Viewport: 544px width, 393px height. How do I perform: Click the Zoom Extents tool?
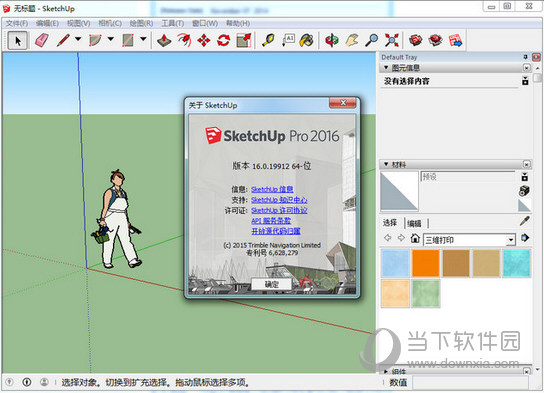[392, 41]
